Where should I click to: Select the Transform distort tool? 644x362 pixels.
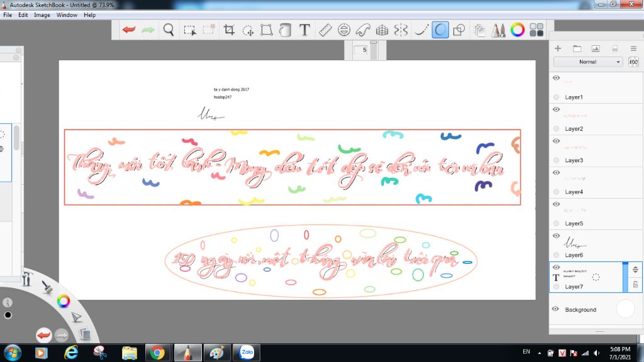[x=267, y=30]
